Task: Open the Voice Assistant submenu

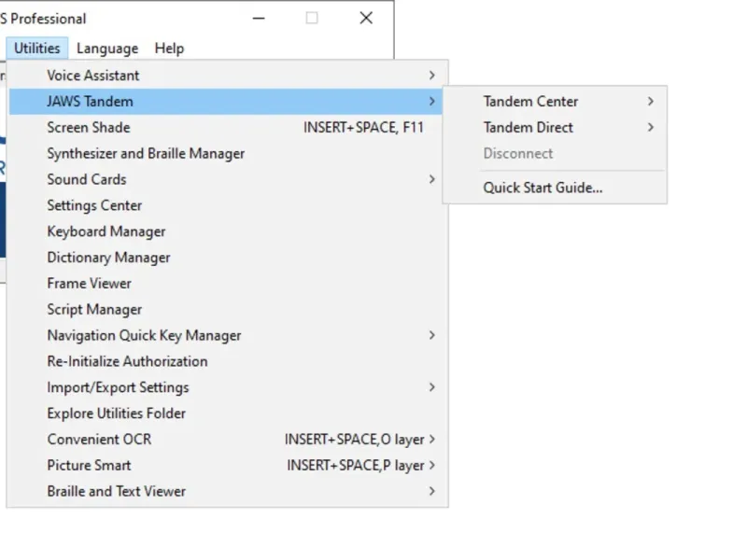Action: tap(93, 76)
